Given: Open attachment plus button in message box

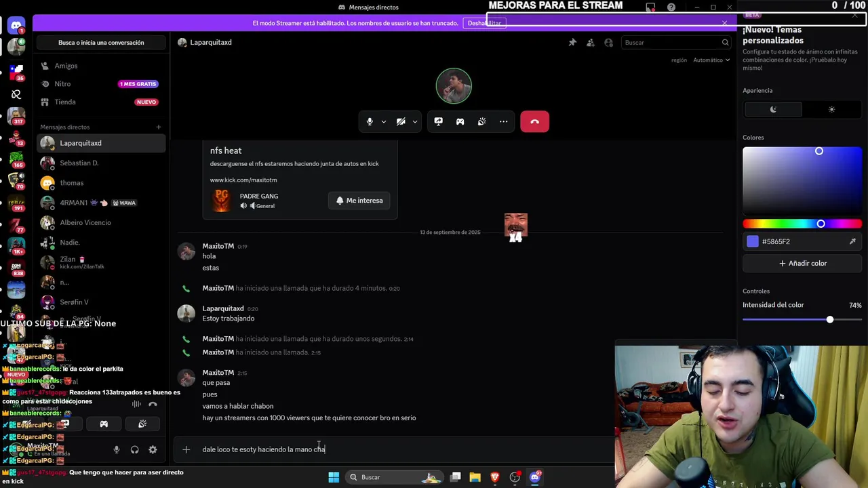Looking at the screenshot, I should coord(186,449).
